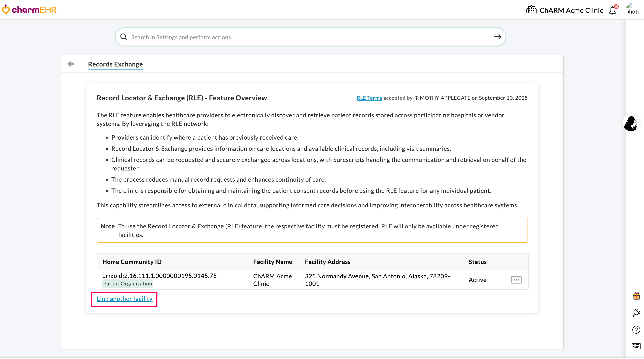This screenshot has width=644, height=359.
Task: Select the Records Exchange tab
Action: click(x=115, y=64)
